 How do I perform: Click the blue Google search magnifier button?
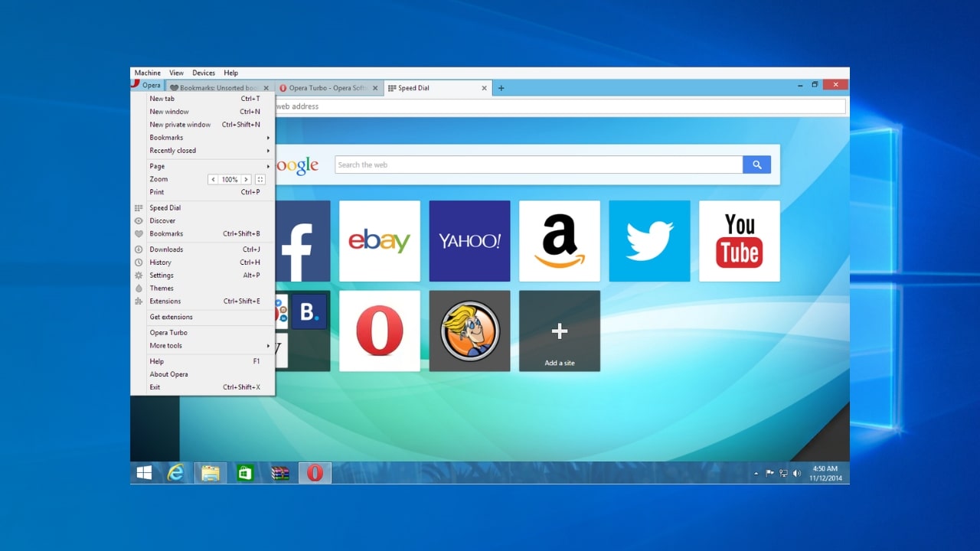756,165
